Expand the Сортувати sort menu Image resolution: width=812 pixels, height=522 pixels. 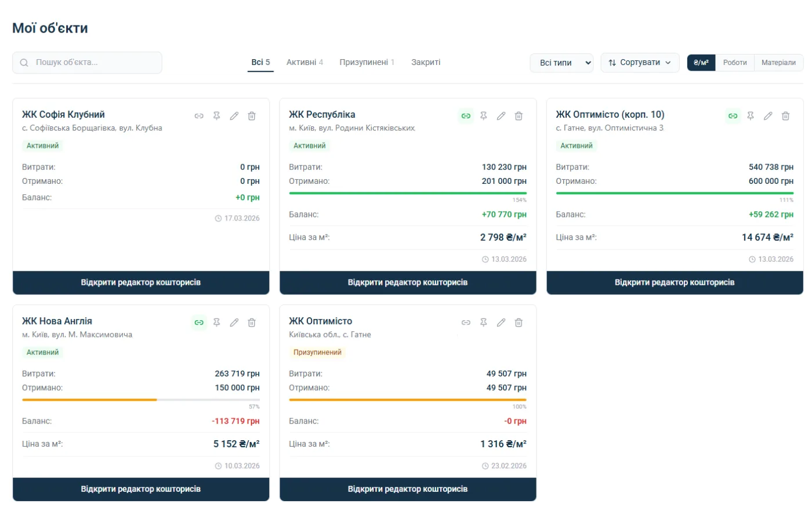[639, 63]
